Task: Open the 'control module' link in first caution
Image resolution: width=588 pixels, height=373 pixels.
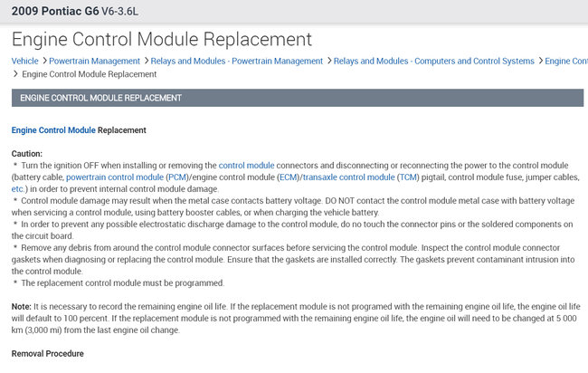Action: (246, 166)
